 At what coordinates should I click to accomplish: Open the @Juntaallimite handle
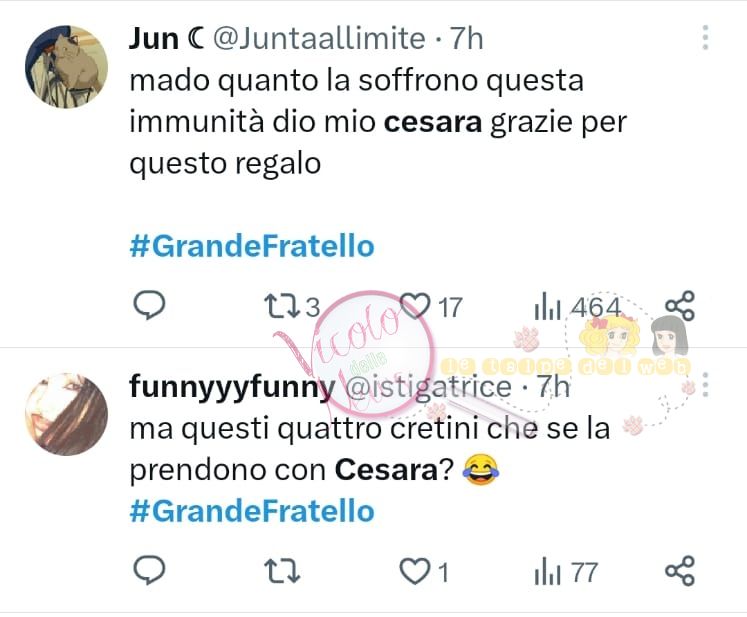319,38
